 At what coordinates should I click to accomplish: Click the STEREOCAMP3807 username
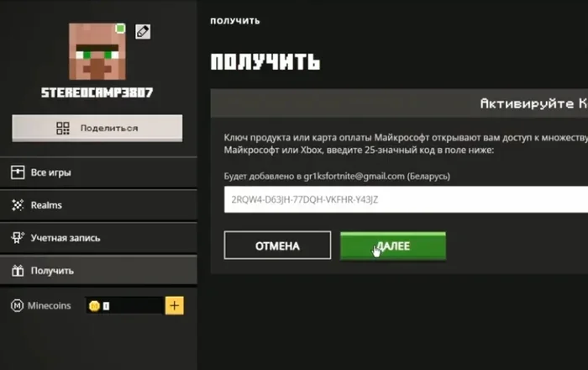point(97,92)
